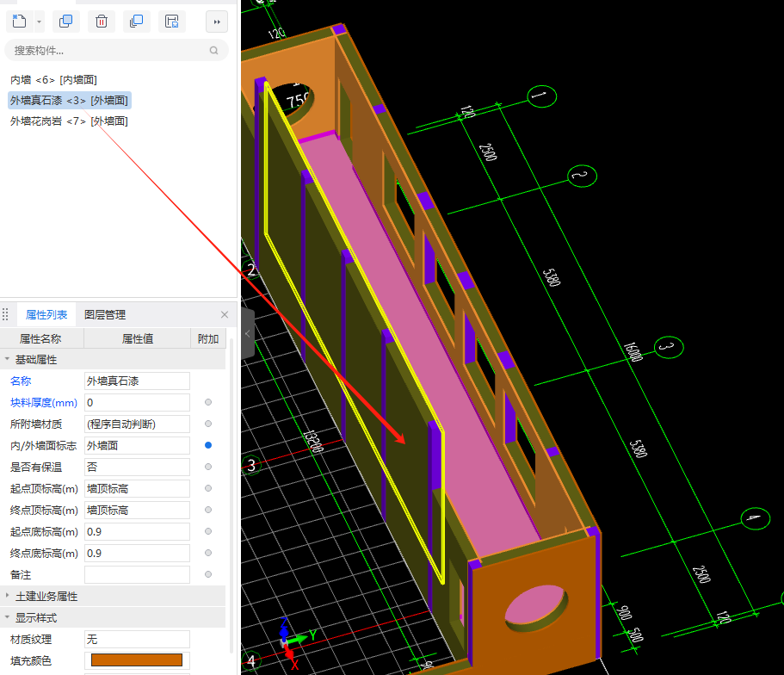The height and width of the screenshot is (675, 784).
Task: Toggle the 附加 circle for 内/外墙面标志
Action: [208, 445]
